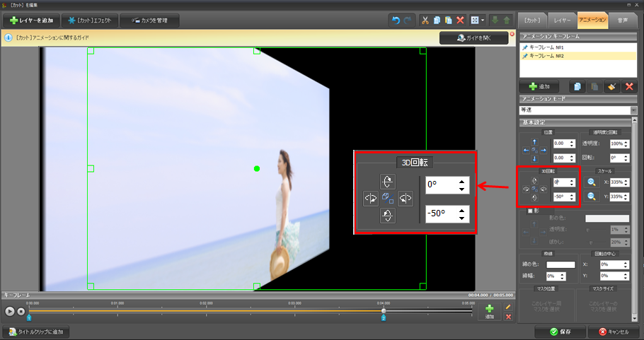Switch to the レイヤー tab
The width and height of the screenshot is (644, 340).
[562, 20]
